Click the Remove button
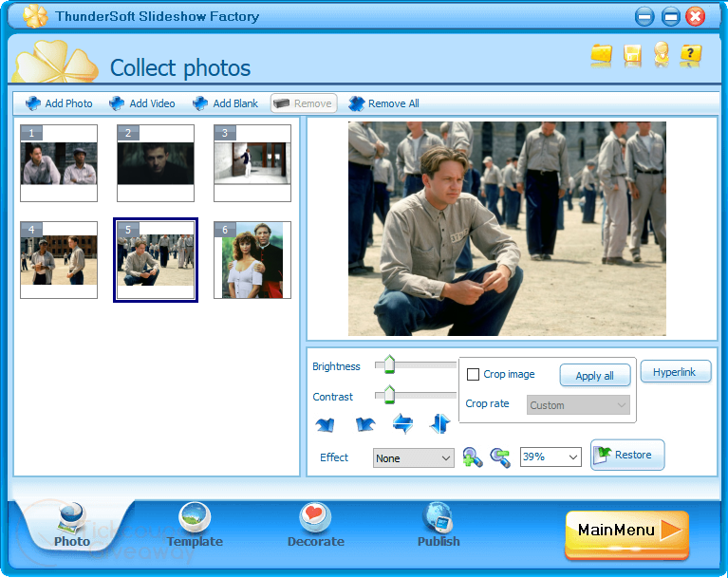The width and height of the screenshot is (728, 578). pyautogui.click(x=304, y=103)
